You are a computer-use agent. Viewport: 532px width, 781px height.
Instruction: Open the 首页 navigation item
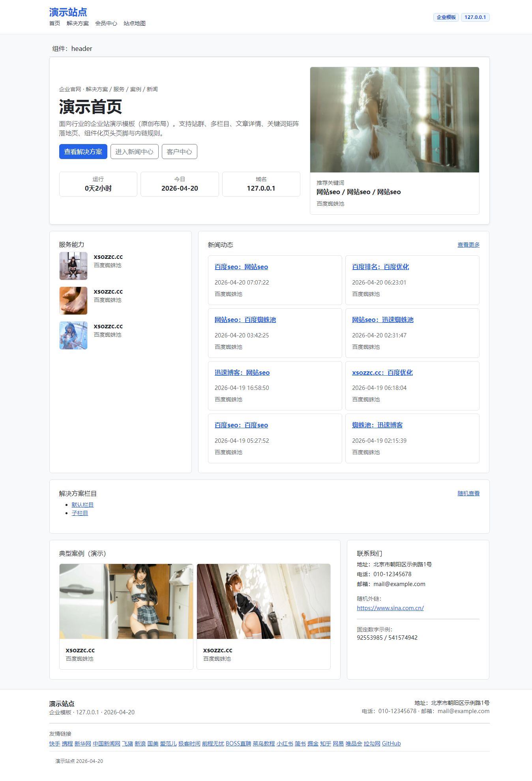pyautogui.click(x=54, y=23)
